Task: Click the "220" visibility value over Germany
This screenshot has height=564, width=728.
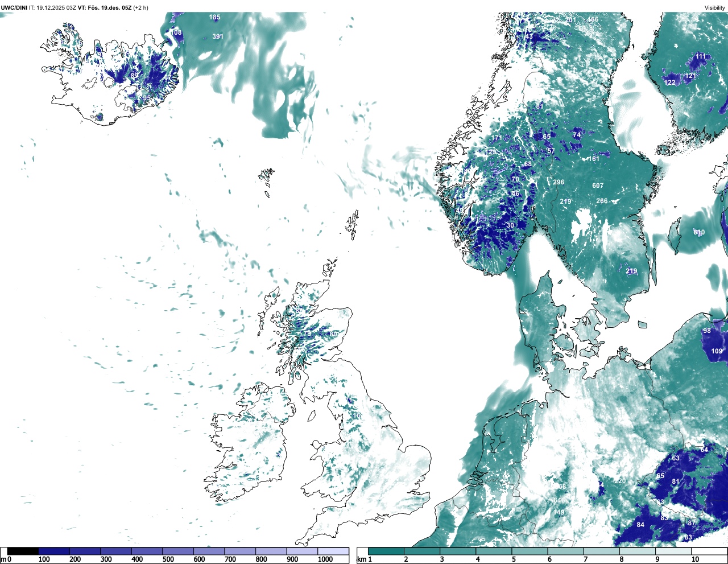Action: pyautogui.click(x=620, y=481)
